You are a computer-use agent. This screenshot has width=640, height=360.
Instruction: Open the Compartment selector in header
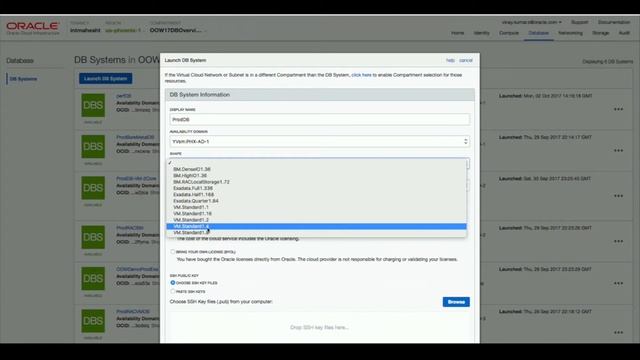[x=178, y=30]
